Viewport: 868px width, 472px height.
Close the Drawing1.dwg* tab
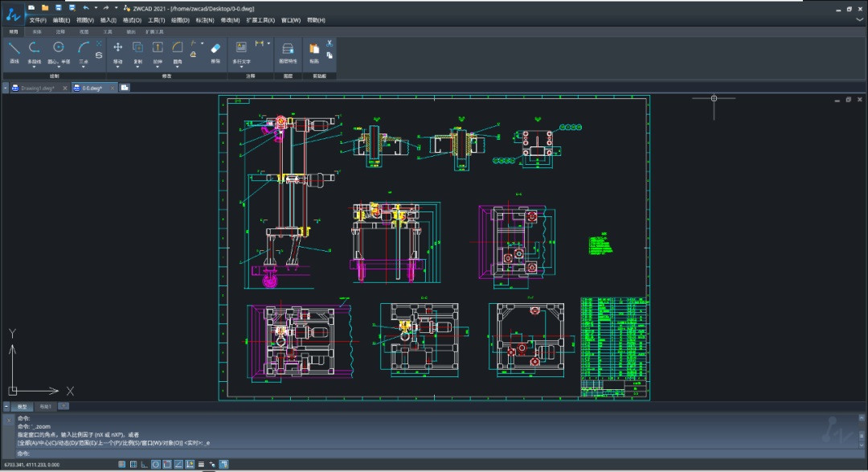tap(65, 88)
